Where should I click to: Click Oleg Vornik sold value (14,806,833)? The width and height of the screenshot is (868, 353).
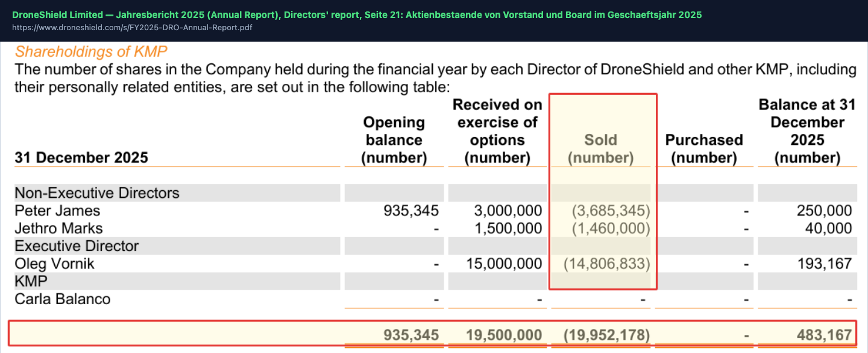[x=607, y=264]
